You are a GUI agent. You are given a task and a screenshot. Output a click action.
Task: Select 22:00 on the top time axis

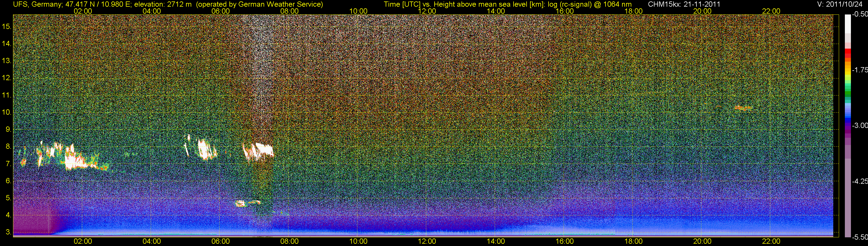(x=771, y=11)
